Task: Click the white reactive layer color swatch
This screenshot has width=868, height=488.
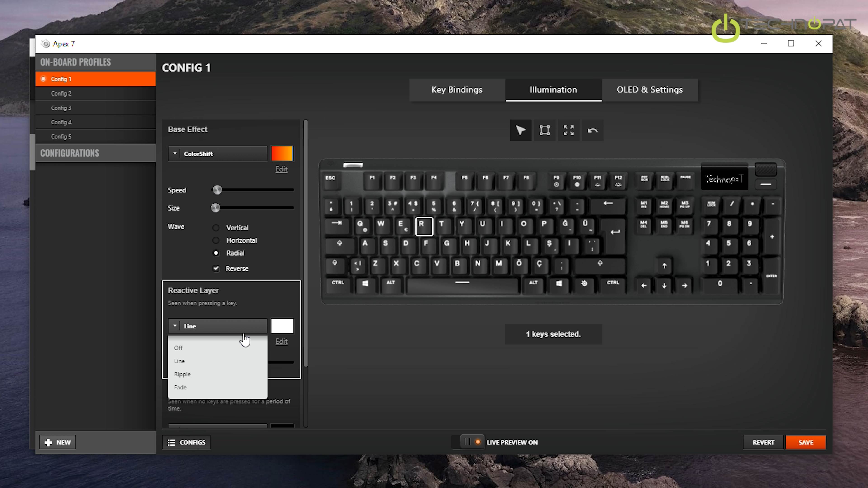Action: coord(282,326)
